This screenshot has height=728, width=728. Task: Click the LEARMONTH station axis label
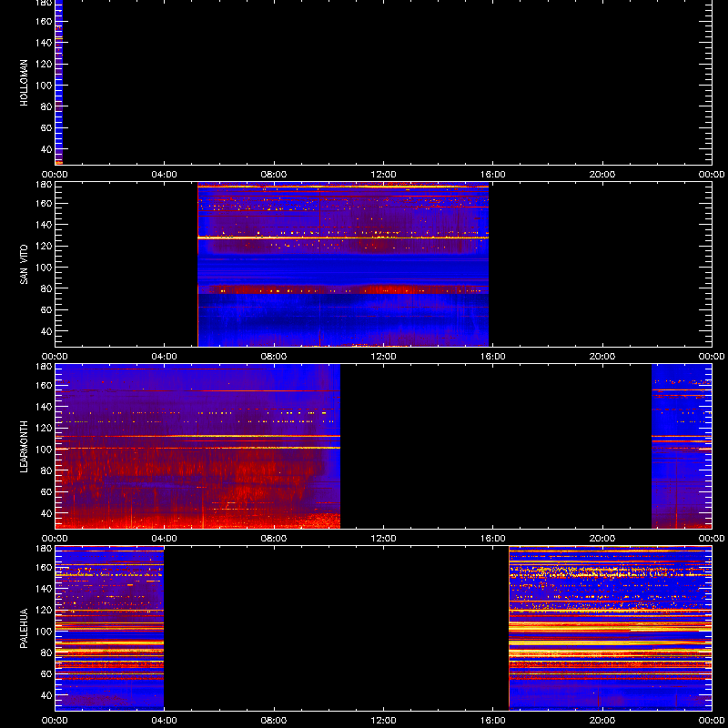click(x=24, y=447)
